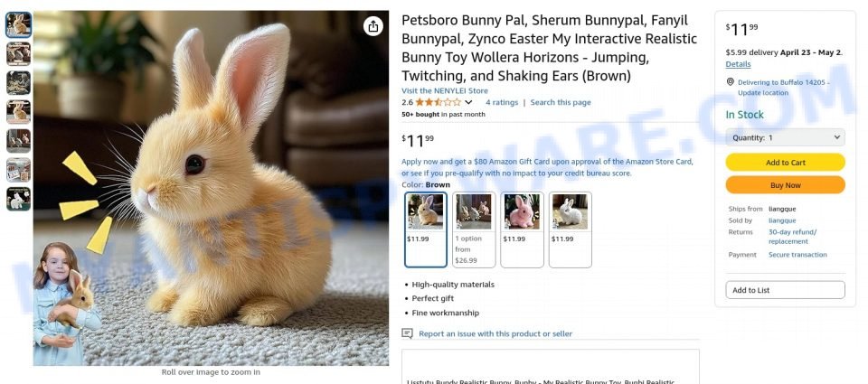Open the Quantity dropdown

785,137
